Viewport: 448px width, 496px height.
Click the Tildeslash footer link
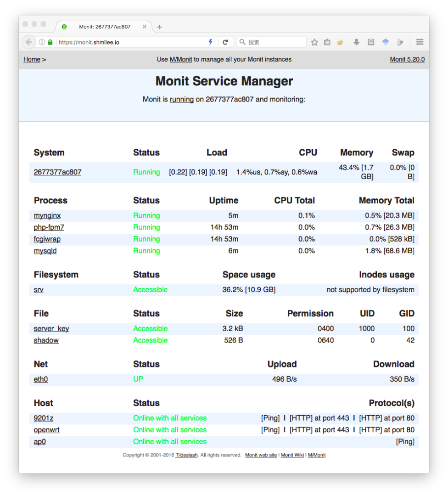pyautogui.click(x=186, y=455)
